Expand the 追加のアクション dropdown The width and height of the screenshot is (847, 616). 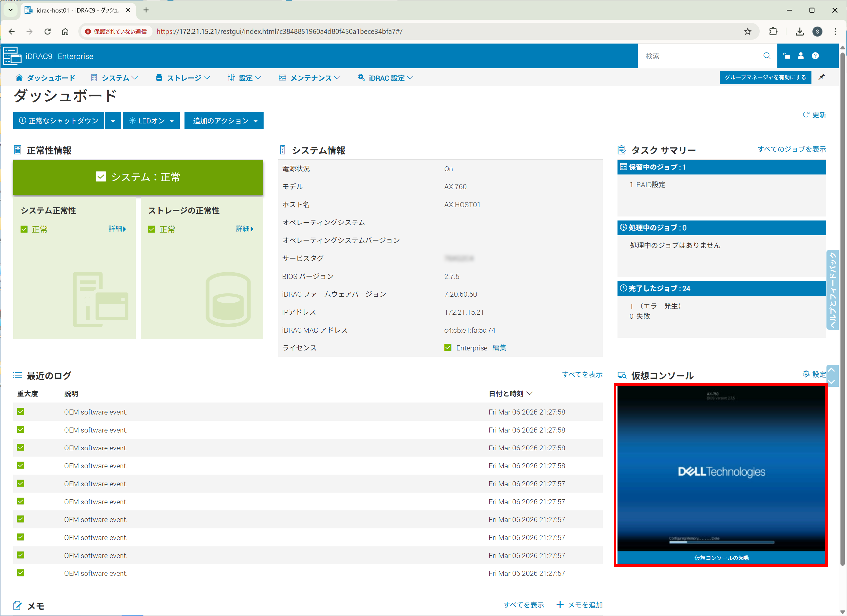(x=224, y=121)
